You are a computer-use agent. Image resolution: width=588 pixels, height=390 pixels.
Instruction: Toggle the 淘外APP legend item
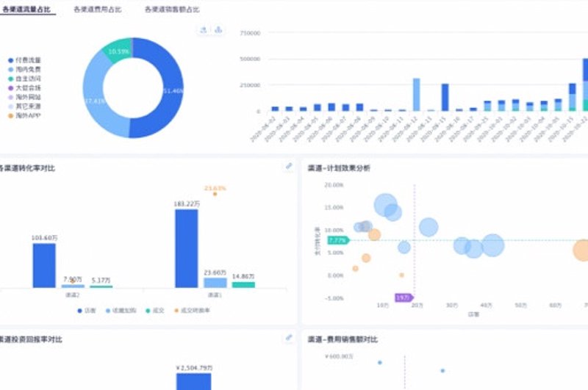click(x=24, y=116)
